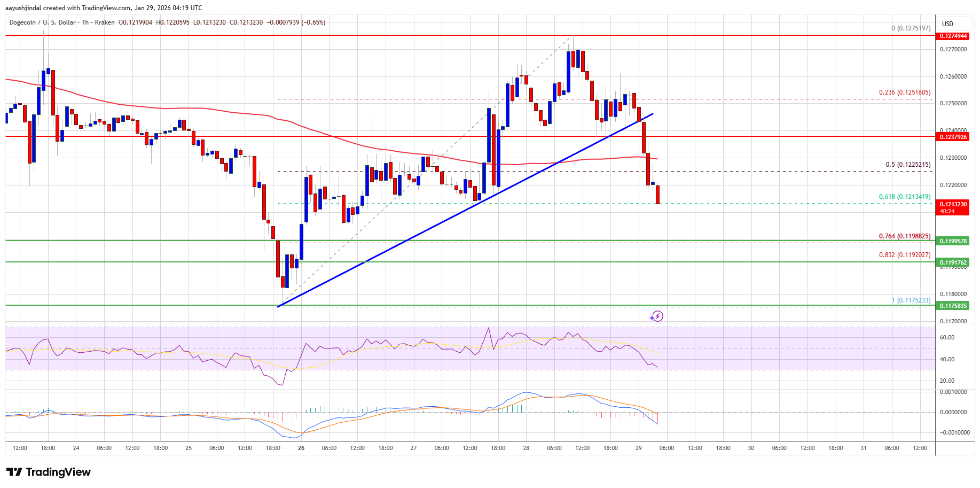Click the green 0.1175835 price label
The image size is (980, 488).
pyautogui.click(x=953, y=306)
